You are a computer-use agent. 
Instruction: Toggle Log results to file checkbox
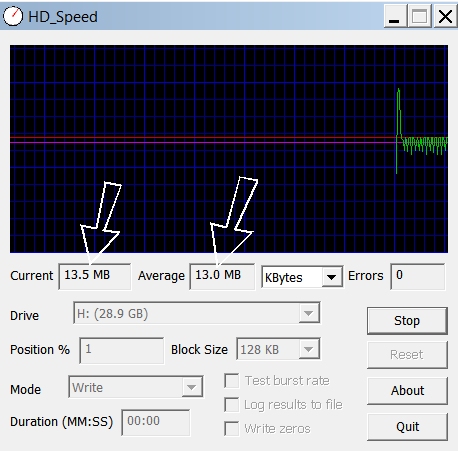pos(232,405)
